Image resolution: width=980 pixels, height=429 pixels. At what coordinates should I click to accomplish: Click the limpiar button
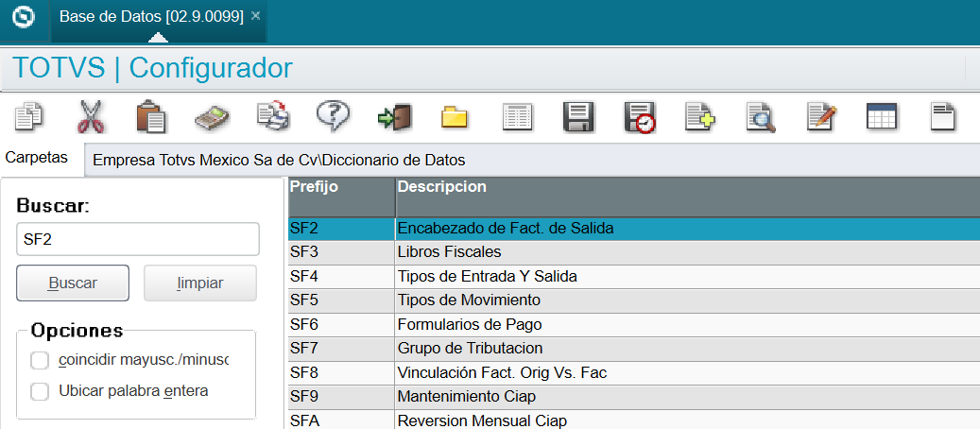coord(200,283)
